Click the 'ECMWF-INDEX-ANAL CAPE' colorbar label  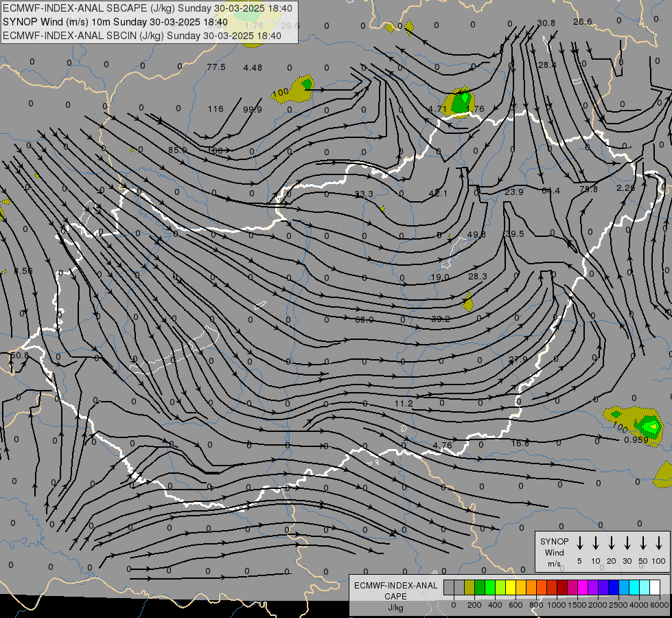click(395, 591)
